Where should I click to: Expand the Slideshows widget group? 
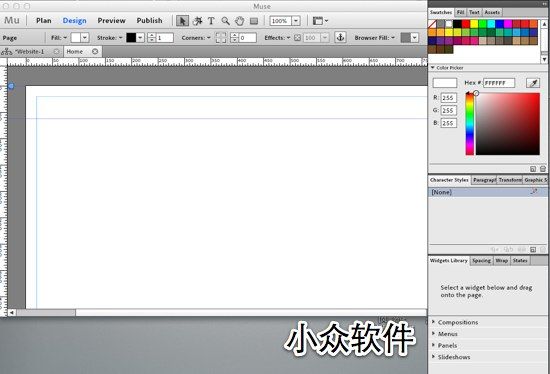click(434, 356)
